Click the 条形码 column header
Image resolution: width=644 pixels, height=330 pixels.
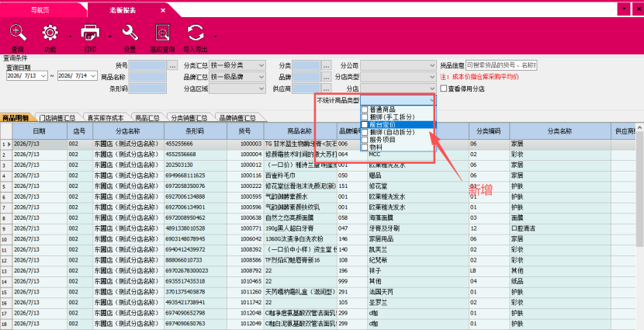tap(195, 131)
